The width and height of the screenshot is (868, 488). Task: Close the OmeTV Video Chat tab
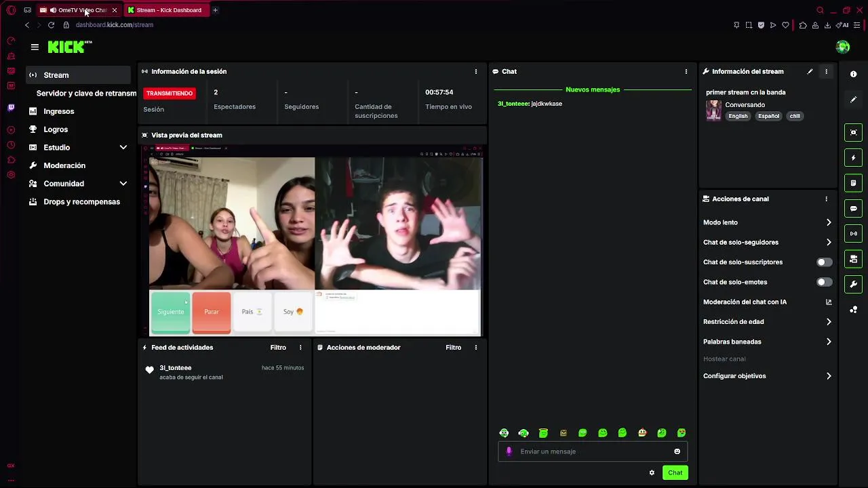tap(114, 10)
